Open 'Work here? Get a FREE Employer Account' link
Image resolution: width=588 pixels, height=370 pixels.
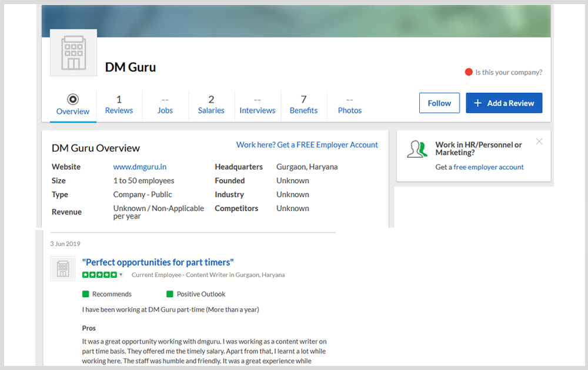coord(307,145)
